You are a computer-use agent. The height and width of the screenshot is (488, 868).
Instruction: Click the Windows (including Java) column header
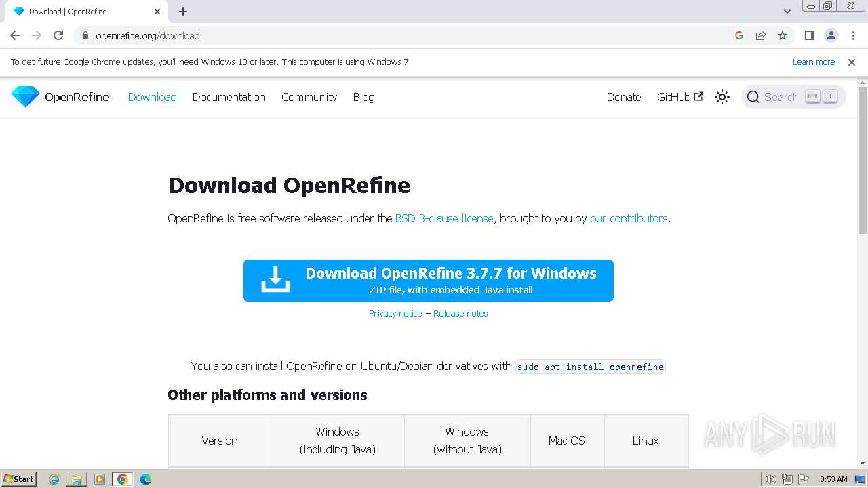pos(337,441)
